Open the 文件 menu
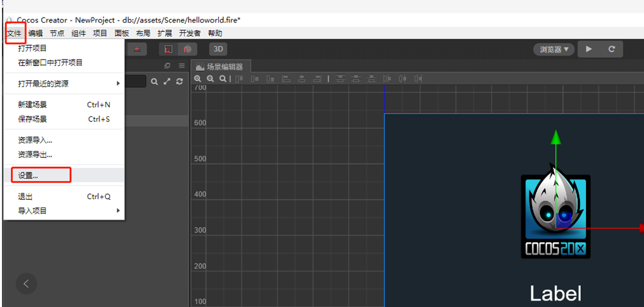Viewport: 644px width, 307px height. pos(14,34)
